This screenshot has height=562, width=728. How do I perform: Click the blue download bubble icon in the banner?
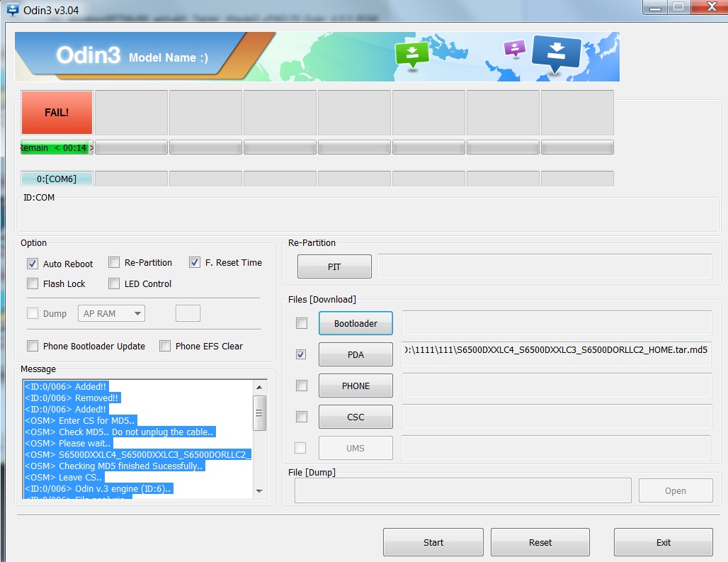click(x=556, y=53)
